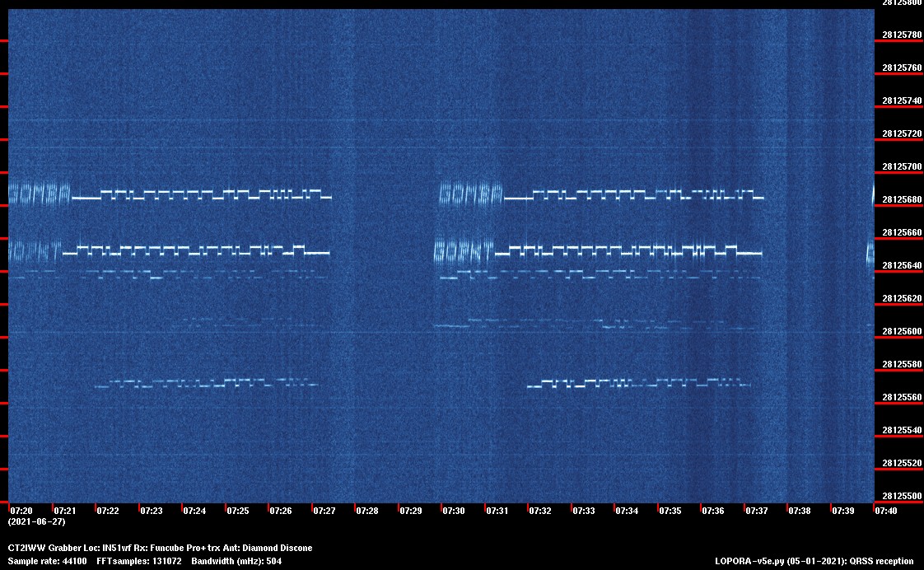Click the 07:39 time axis label
The height and width of the screenshot is (570, 924).
843,511
